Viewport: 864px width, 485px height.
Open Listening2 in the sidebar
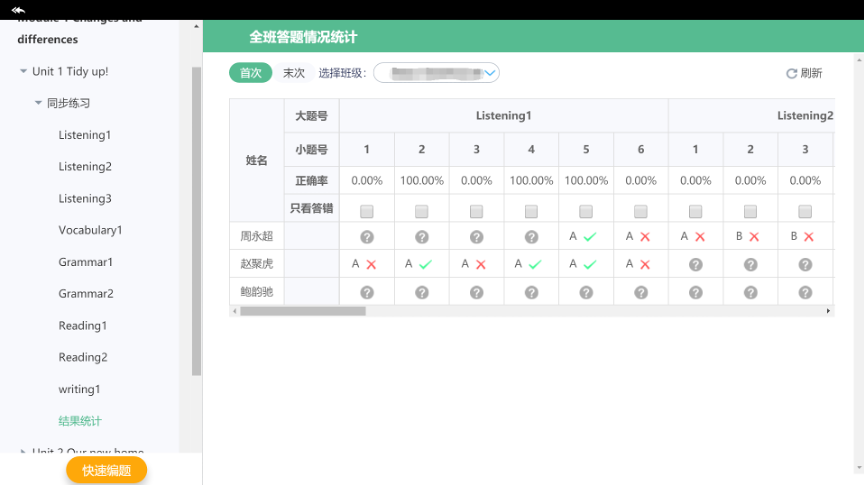click(85, 166)
